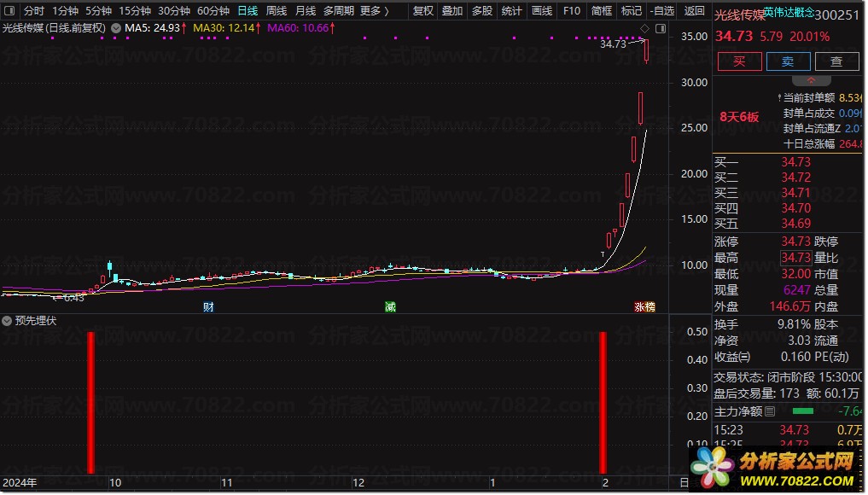
Task: Open the 多周期 multi-period view
Action: (339, 10)
